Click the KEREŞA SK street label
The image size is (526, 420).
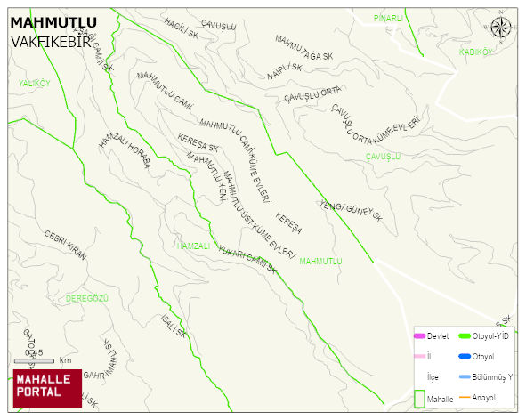[198, 143]
